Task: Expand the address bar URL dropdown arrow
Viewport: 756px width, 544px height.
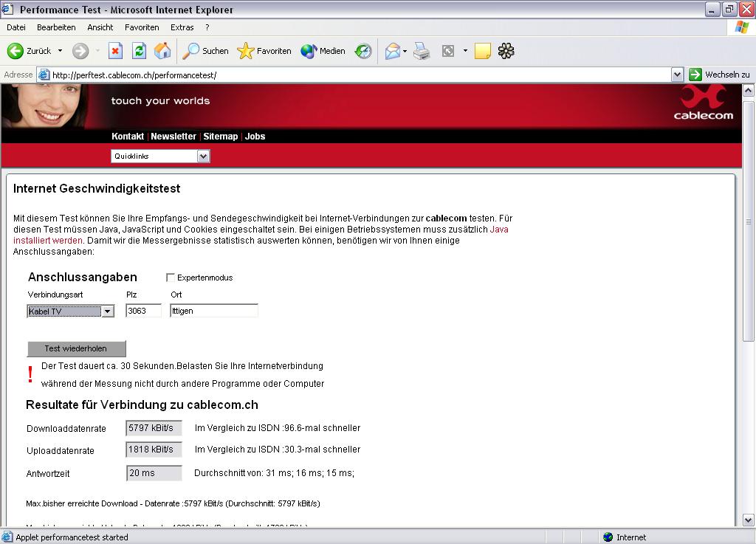Action: pyautogui.click(x=677, y=75)
